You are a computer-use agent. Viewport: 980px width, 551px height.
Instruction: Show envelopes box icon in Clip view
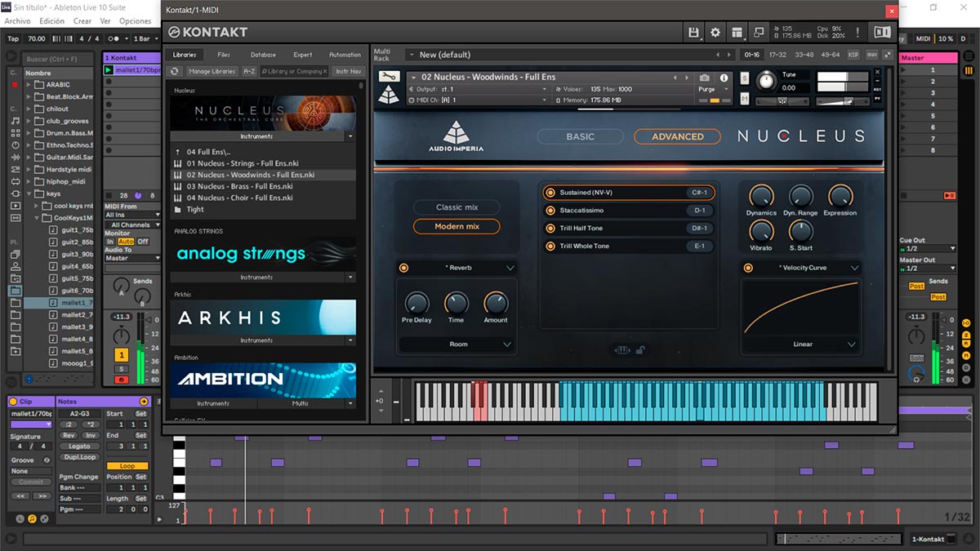point(44,518)
